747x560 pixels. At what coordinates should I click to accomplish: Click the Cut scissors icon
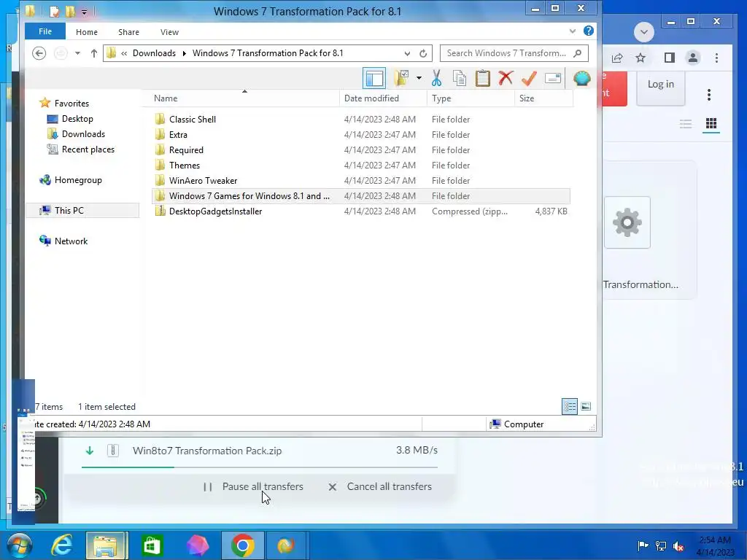[x=436, y=78]
